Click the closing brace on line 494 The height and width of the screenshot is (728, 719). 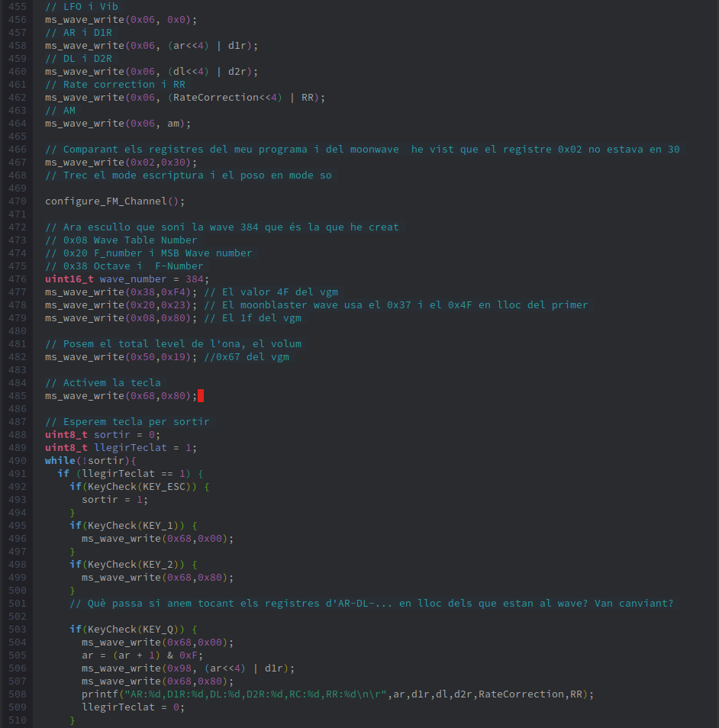coord(72,514)
